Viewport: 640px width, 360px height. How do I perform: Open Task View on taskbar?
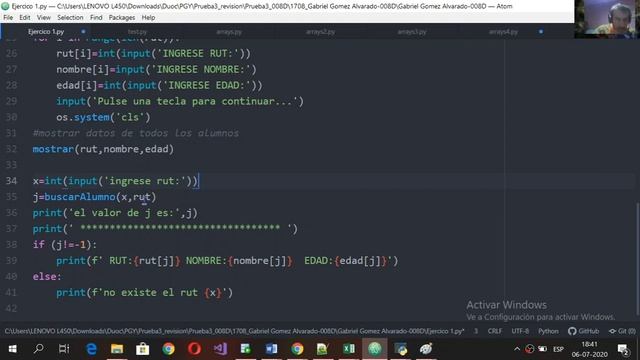click(x=64, y=349)
